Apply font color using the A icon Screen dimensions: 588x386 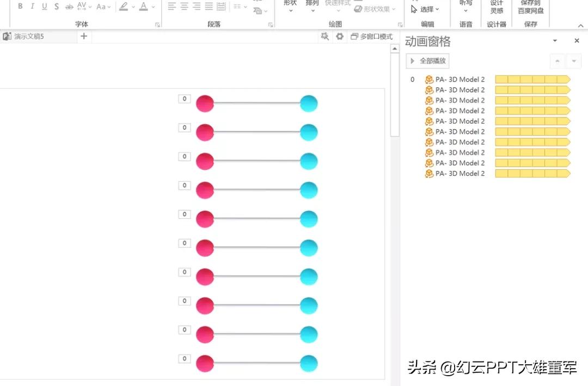click(x=143, y=6)
